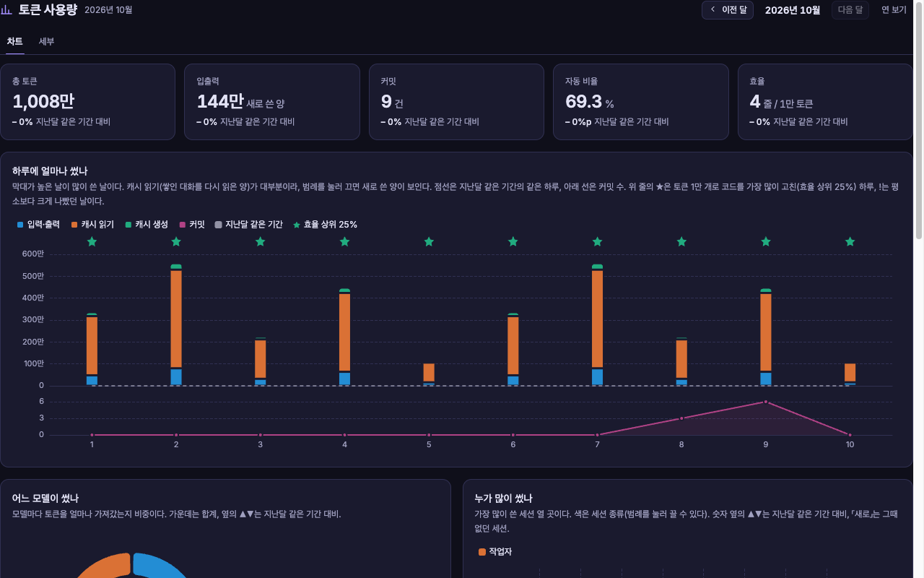The height and width of the screenshot is (578, 924).
Task: Select the 차트 tab
Action: 15,41
